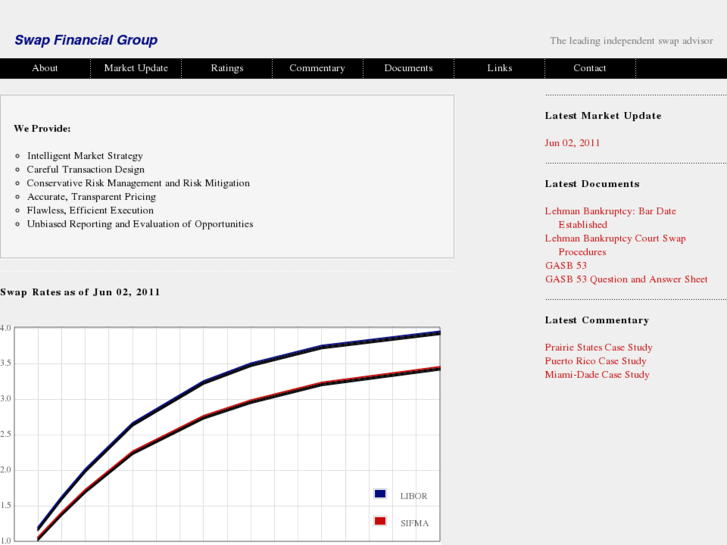Click 'Intelligent Market Strategy' list item
Screen dimensions: 727x545
pyautogui.click(x=85, y=156)
